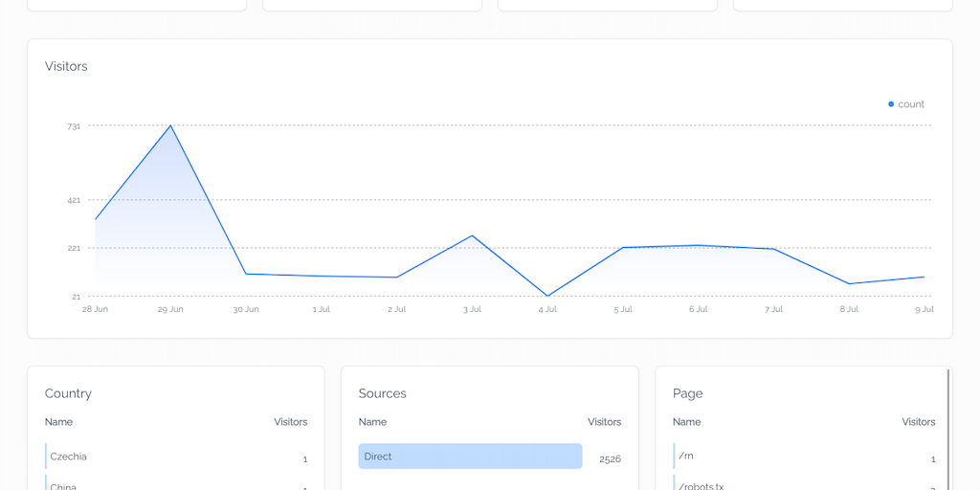
Task: Click the 731 y-axis label
Action: pos(74,126)
